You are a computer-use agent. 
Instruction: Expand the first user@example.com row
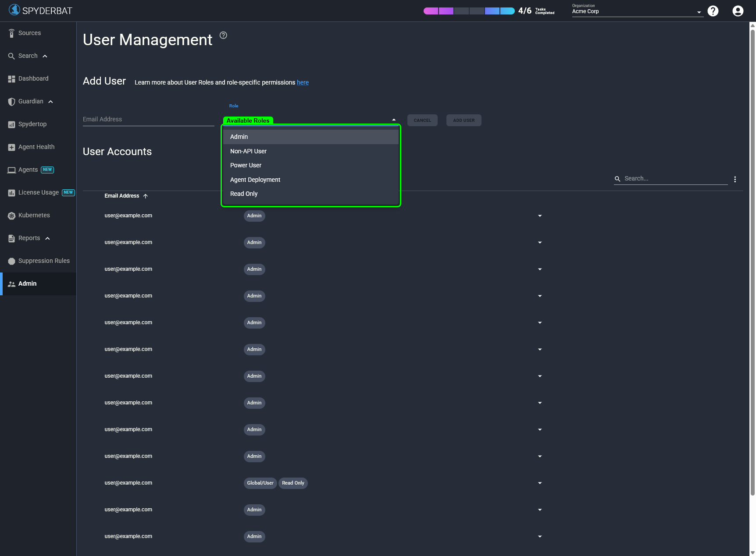[x=539, y=216]
